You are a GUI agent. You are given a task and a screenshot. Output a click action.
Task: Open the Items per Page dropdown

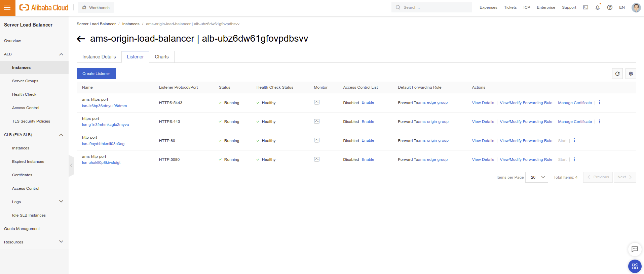click(x=537, y=177)
